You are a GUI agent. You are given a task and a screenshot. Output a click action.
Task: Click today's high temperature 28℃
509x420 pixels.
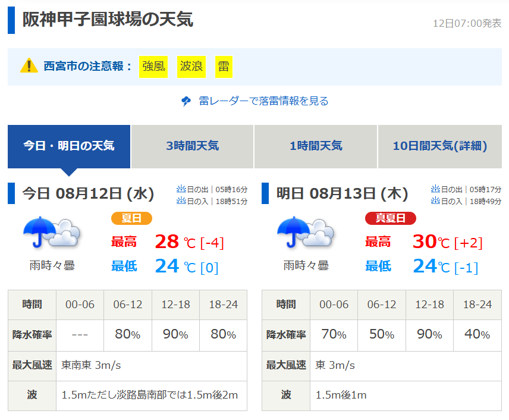coord(175,242)
